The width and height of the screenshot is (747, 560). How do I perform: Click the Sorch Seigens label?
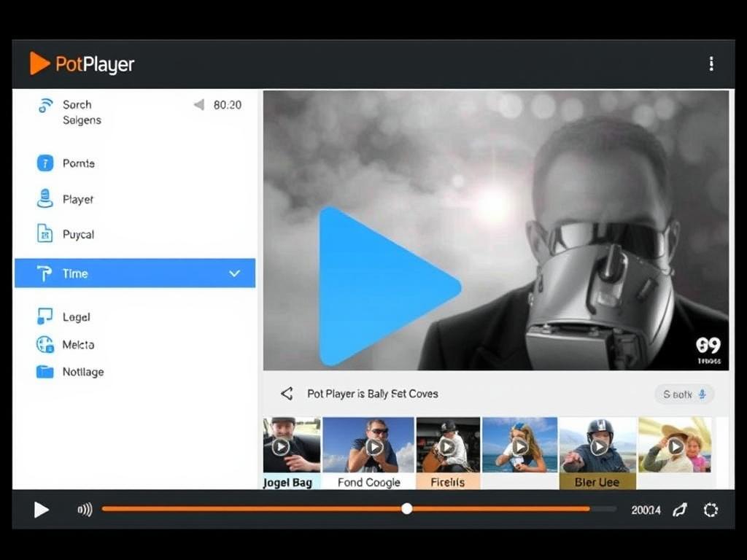(82, 112)
